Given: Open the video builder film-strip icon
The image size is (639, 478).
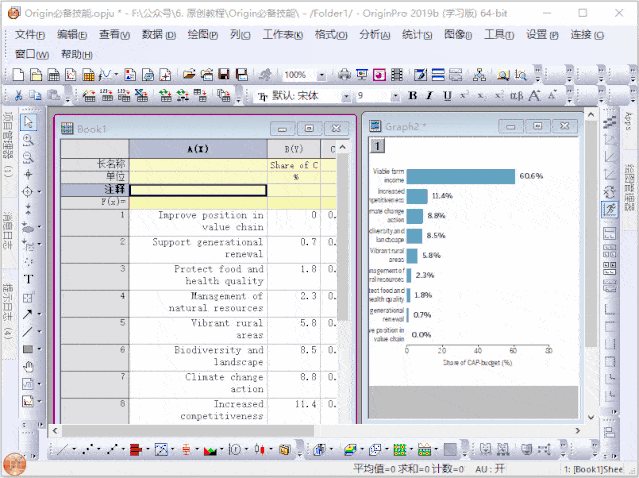Looking at the screenshot, I should [x=397, y=75].
